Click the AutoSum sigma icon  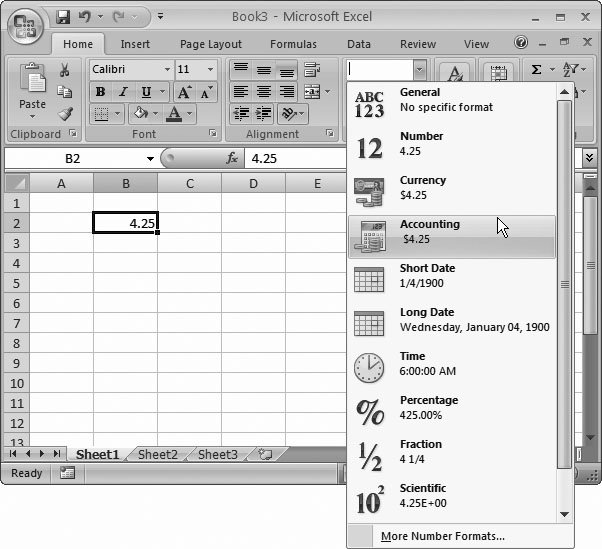(537, 70)
